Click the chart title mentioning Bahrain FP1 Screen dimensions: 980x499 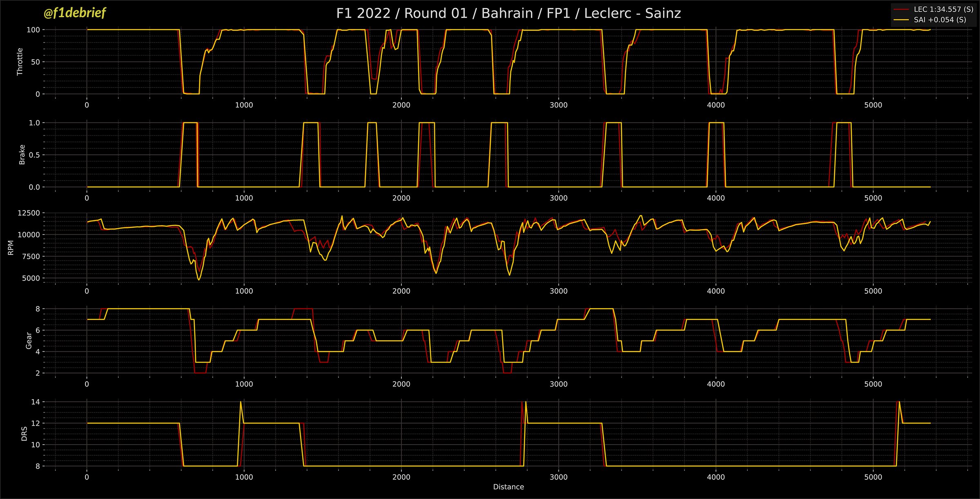click(508, 13)
